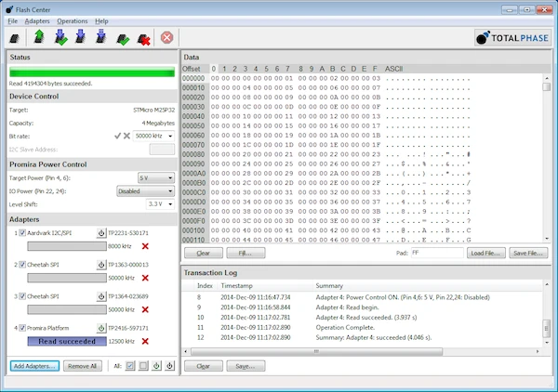Select the 'Operation Complete.' log row

tap(363, 327)
